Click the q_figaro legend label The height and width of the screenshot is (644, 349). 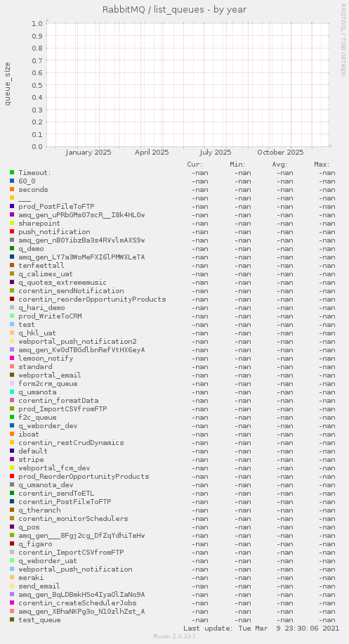pyautogui.click(x=35, y=543)
